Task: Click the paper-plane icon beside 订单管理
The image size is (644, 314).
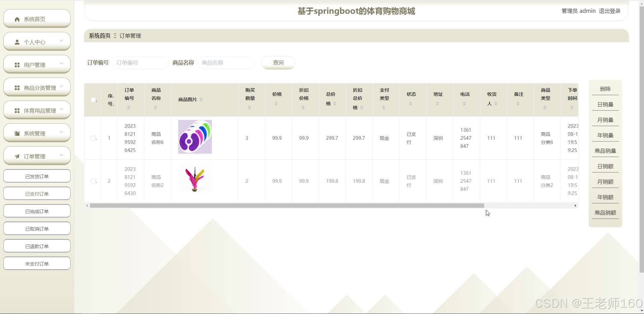Action: click(x=17, y=157)
